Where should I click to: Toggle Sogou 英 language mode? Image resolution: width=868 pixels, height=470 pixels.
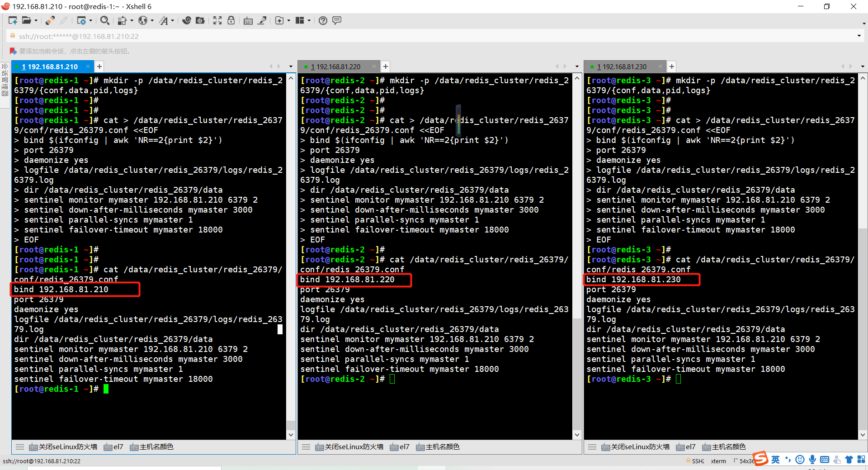(776, 460)
